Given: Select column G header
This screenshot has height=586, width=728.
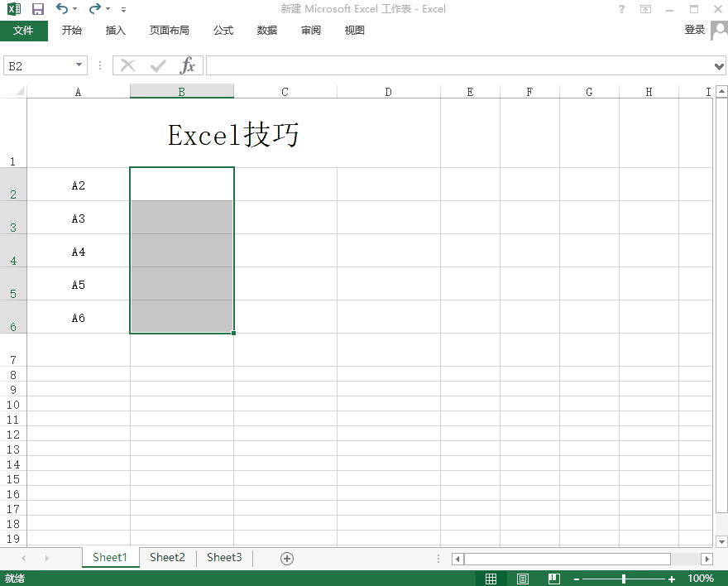Looking at the screenshot, I should point(589,92).
